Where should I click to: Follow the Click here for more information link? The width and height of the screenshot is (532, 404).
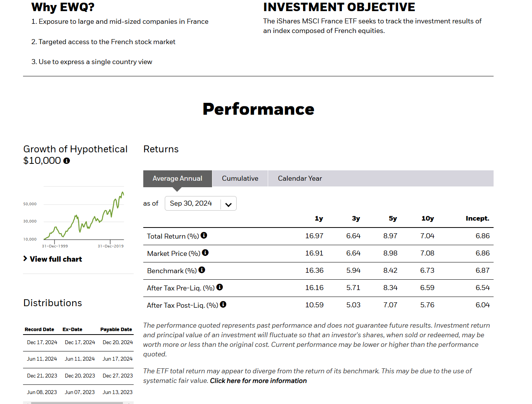258,381
